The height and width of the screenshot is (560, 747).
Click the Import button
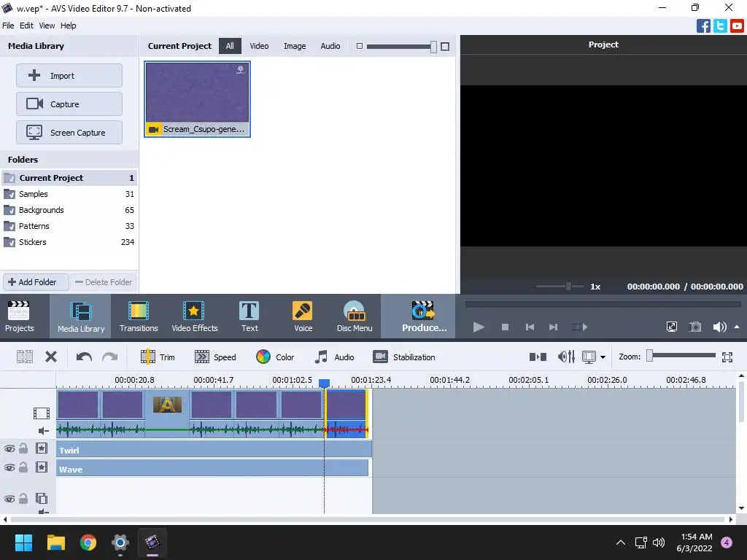tap(69, 76)
